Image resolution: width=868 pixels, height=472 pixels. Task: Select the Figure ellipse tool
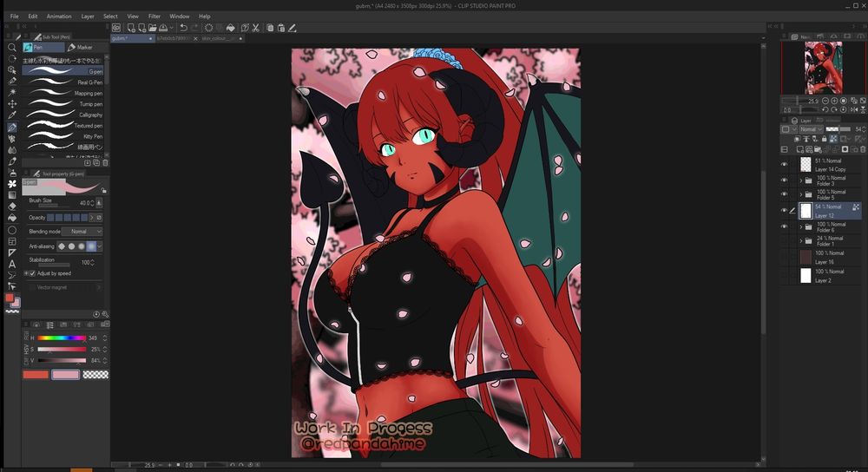(x=11, y=230)
